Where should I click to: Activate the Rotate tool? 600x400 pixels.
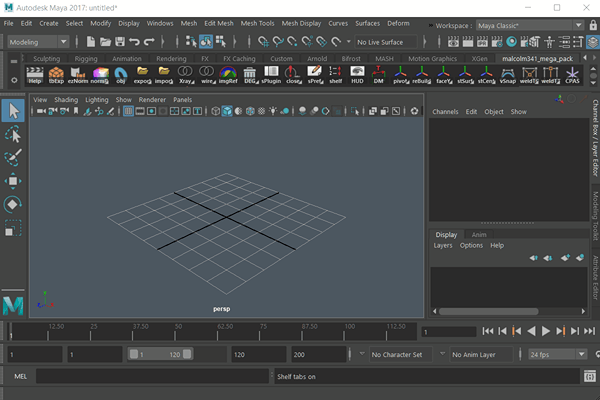[x=13, y=204]
